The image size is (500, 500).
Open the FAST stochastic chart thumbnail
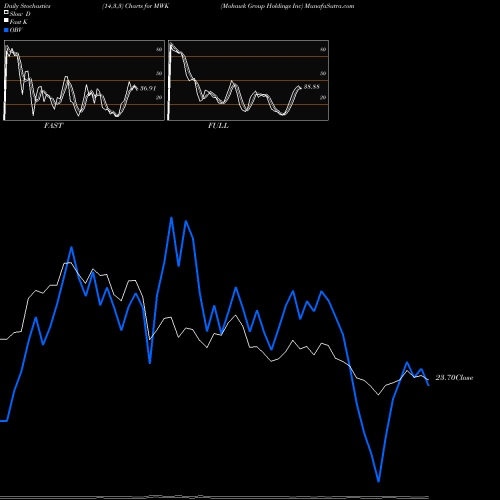pyautogui.click(x=84, y=80)
